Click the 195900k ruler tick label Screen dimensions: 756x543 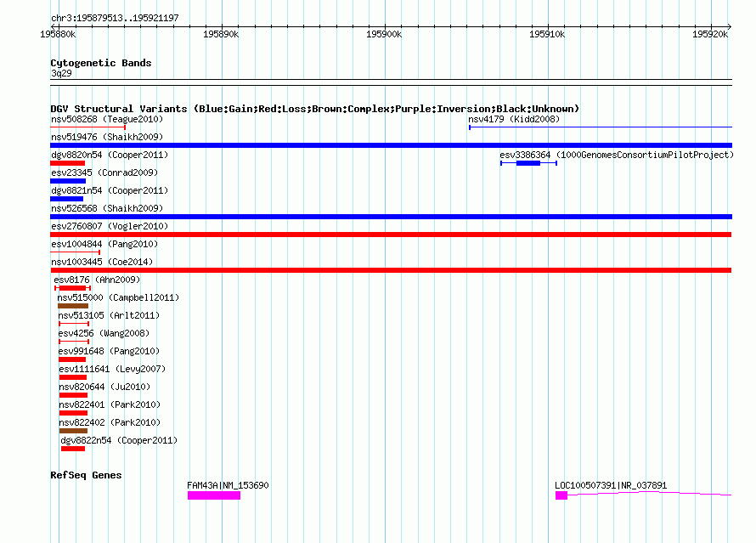(384, 34)
